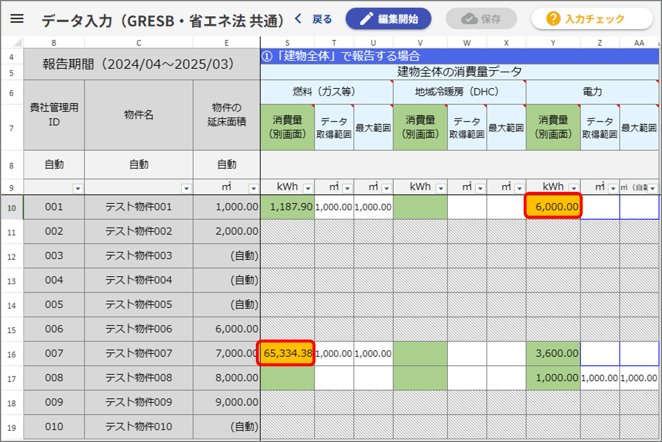Go back via 戻る link
Screen dimensions: 662x442
[322, 19]
